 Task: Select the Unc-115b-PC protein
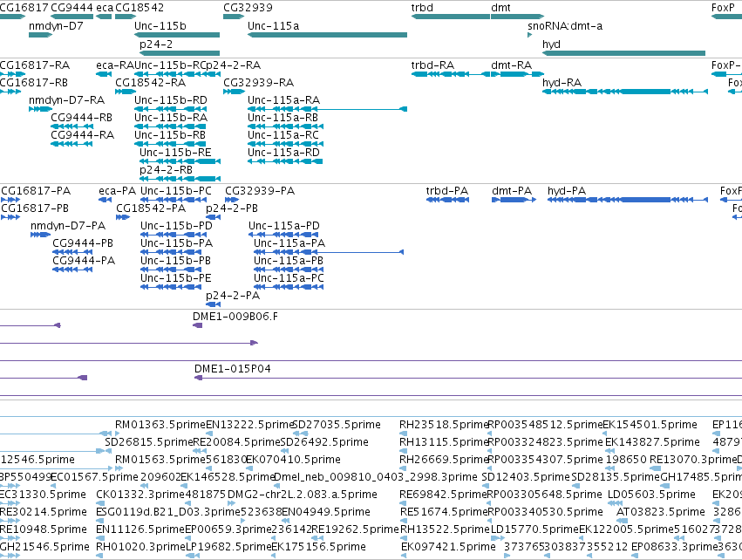point(174,200)
